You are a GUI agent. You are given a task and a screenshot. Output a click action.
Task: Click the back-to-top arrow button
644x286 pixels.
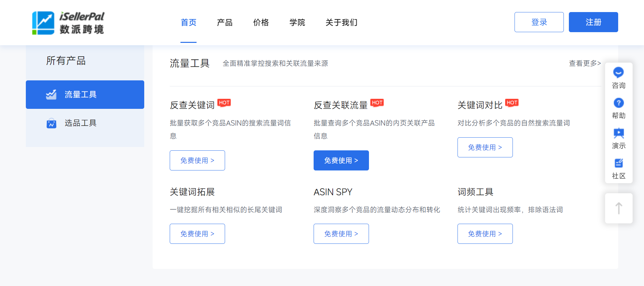619,208
